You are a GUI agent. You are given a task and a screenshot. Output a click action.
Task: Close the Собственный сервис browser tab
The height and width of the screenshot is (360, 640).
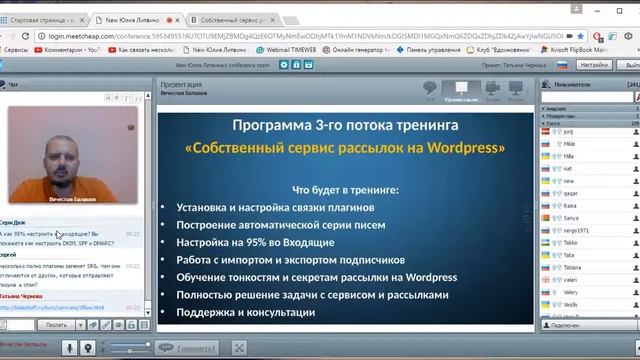273,20
